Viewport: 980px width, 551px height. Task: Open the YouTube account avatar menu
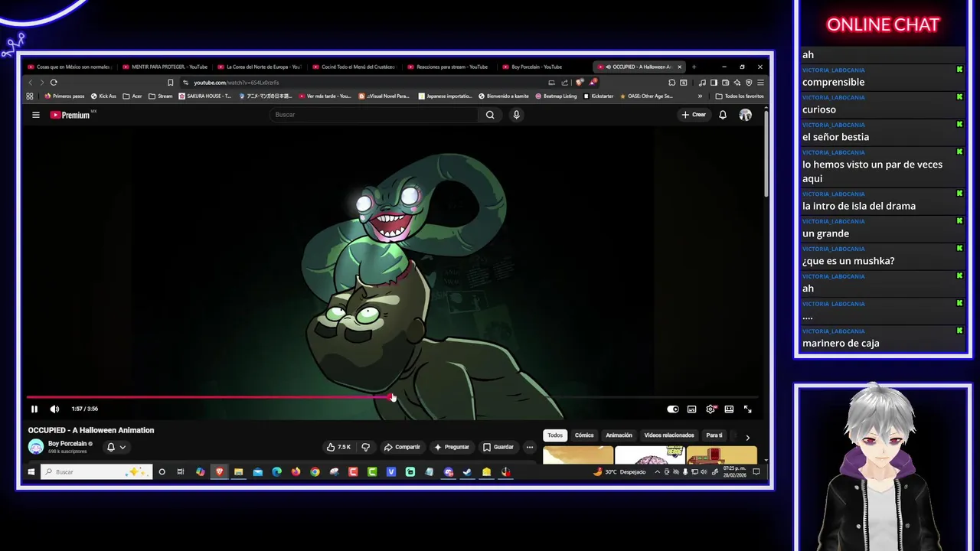point(745,115)
